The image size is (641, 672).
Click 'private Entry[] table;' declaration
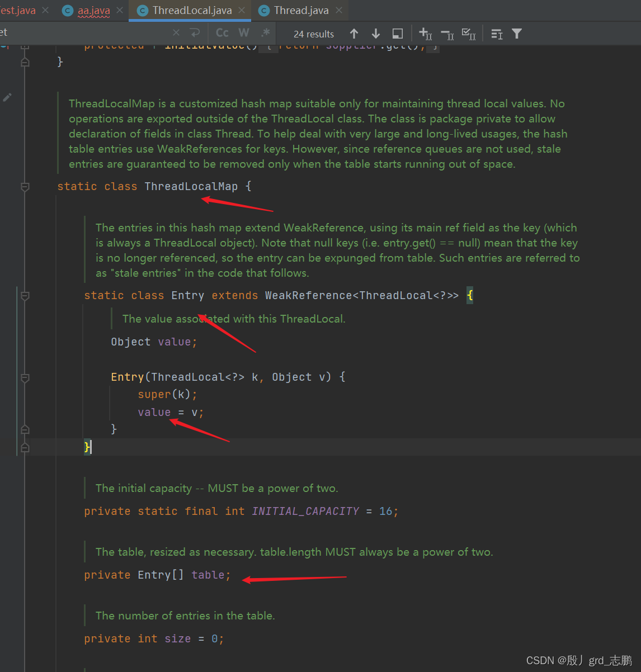(x=157, y=575)
